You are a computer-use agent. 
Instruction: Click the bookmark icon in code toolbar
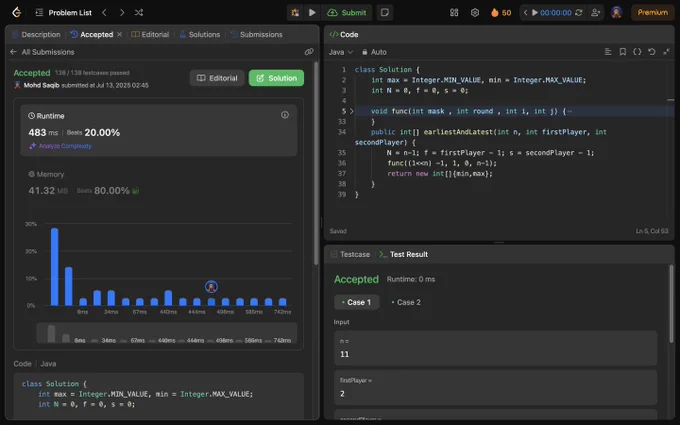click(x=622, y=52)
